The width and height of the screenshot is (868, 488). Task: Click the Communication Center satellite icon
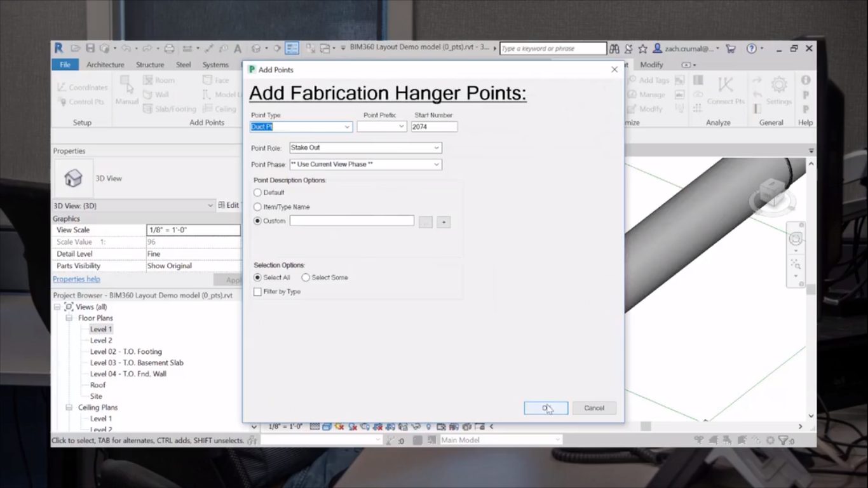coord(628,48)
